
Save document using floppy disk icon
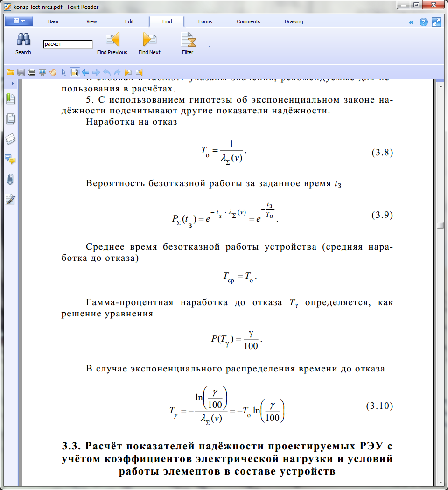pyautogui.click(x=21, y=72)
